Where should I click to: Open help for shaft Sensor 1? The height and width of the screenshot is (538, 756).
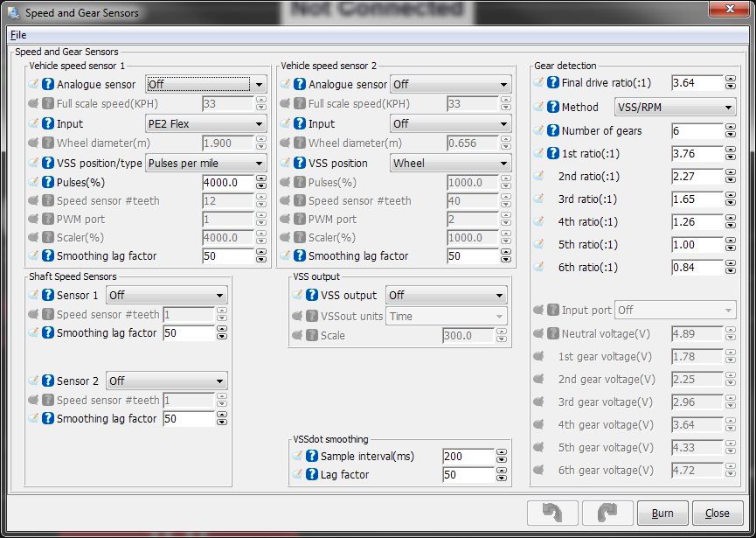coord(48,295)
